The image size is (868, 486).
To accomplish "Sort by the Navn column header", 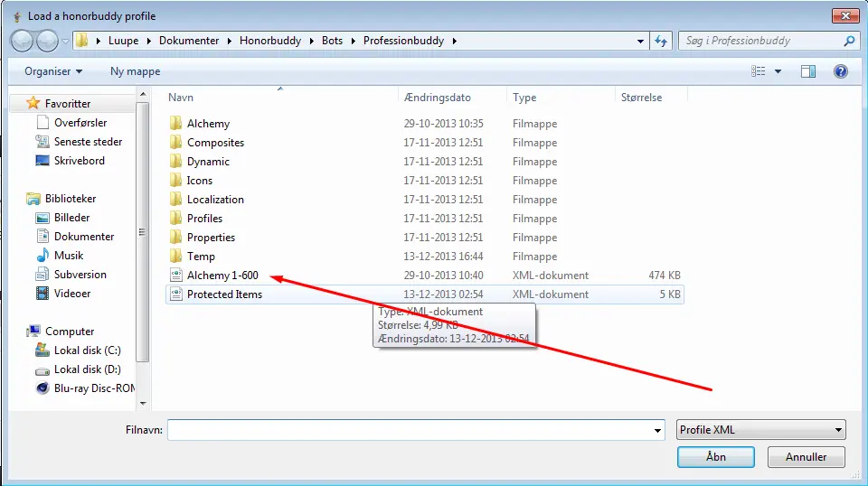I will point(181,98).
